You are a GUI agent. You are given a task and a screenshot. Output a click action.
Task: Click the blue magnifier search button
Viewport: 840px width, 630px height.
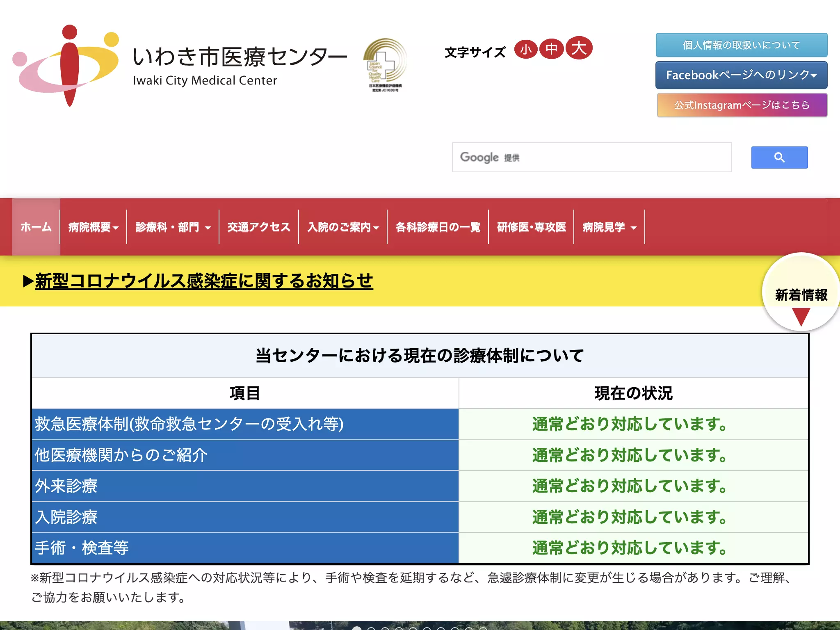tap(779, 157)
